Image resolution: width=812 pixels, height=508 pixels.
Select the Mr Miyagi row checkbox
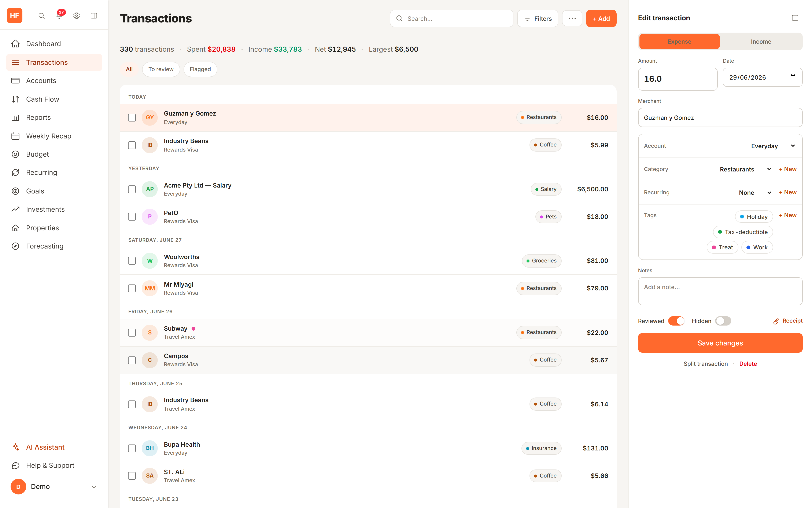click(x=132, y=288)
